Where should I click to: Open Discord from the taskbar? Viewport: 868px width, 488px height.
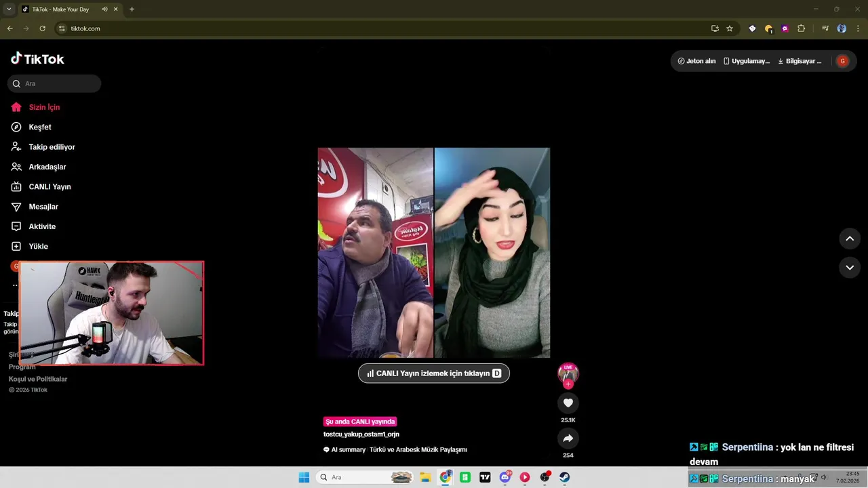[505, 477]
